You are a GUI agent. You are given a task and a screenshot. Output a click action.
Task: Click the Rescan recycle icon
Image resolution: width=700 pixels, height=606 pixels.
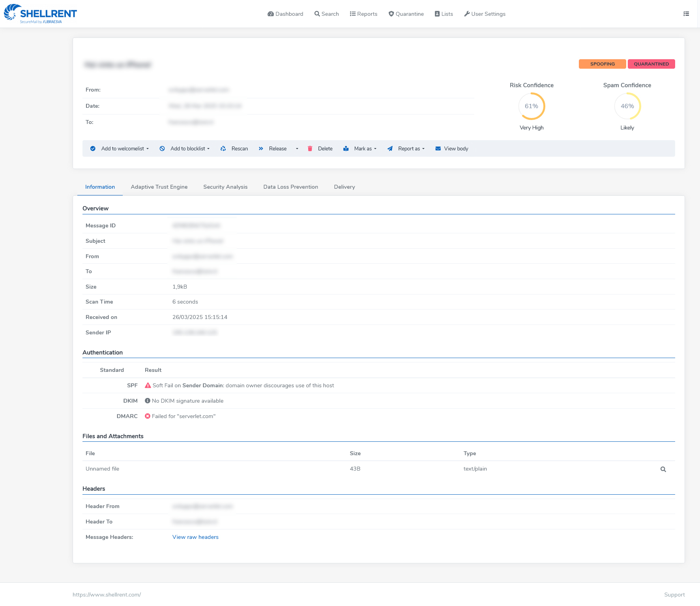(223, 149)
